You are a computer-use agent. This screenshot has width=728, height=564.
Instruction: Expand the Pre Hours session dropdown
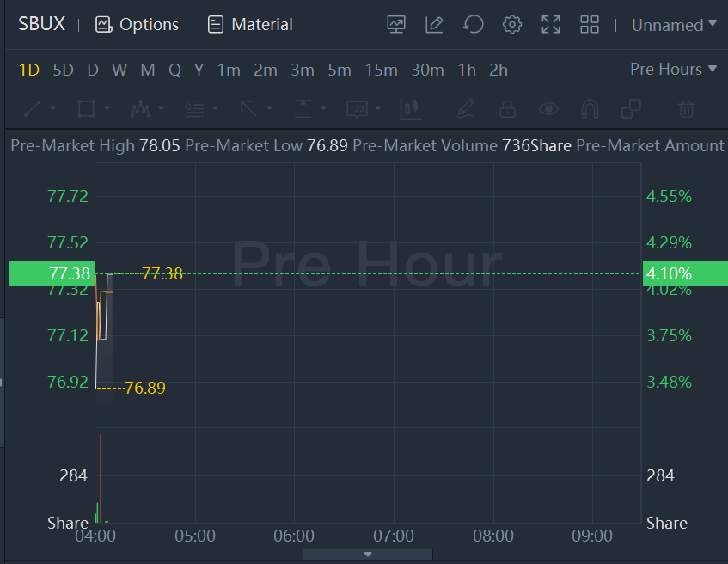click(x=673, y=70)
